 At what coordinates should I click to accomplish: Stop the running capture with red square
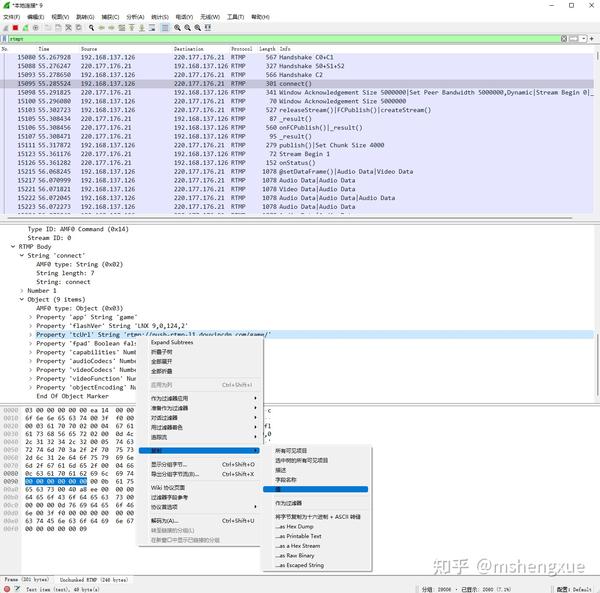15,28
